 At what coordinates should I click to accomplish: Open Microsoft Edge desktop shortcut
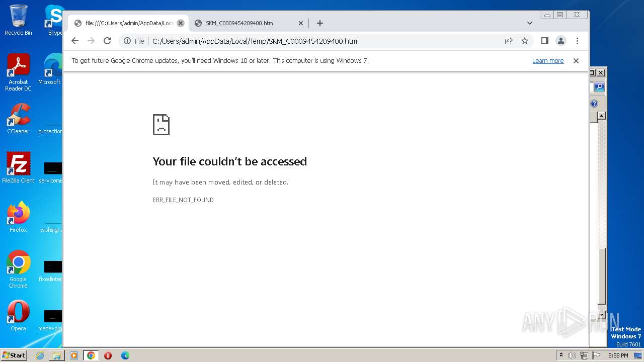click(x=50, y=69)
